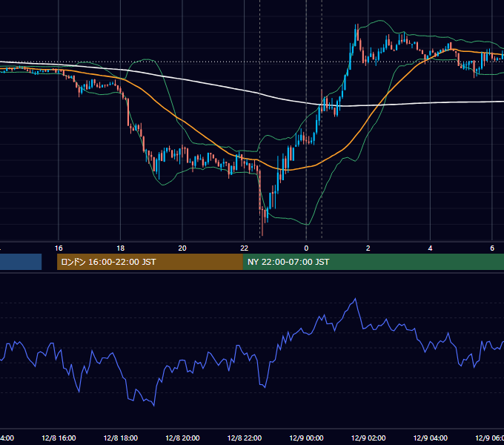Click the oscillator's lowest trough after 19:00
Image resolution: width=504 pixels, height=445 pixels.
point(154,406)
